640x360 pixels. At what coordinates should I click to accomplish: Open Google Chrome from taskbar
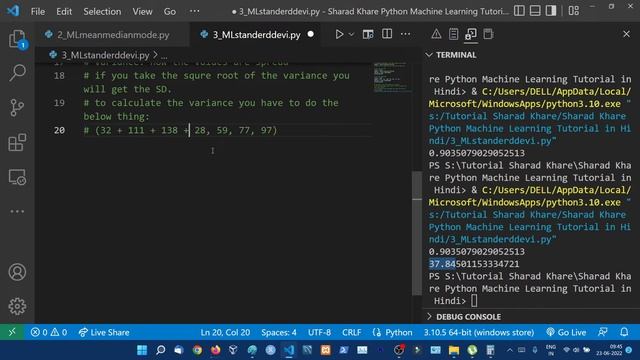click(197, 350)
